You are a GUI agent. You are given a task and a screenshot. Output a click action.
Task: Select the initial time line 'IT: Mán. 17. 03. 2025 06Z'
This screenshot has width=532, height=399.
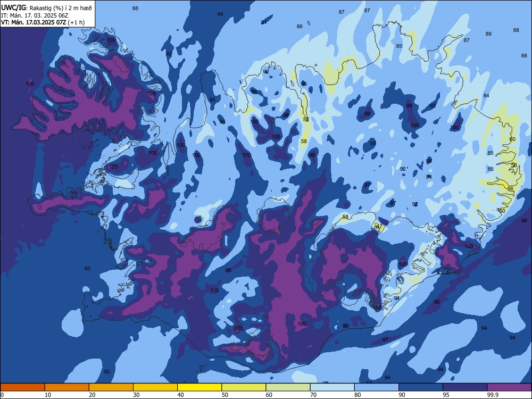click(x=35, y=15)
